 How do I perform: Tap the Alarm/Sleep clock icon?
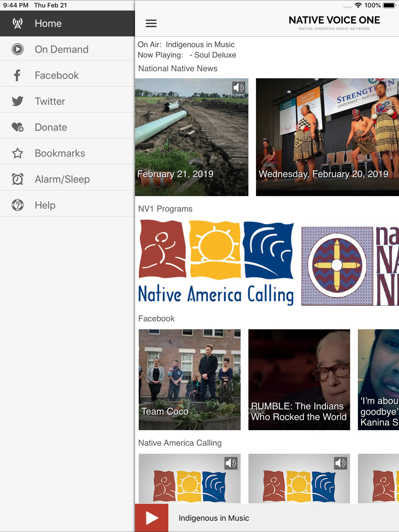coord(18,179)
